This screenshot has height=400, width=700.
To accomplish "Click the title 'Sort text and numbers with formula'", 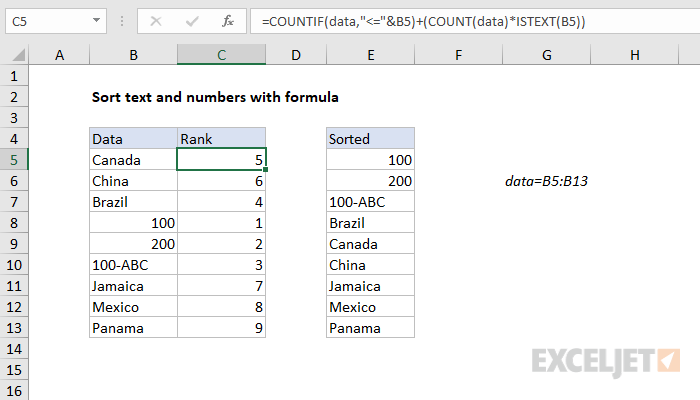I will tap(215, 97).
